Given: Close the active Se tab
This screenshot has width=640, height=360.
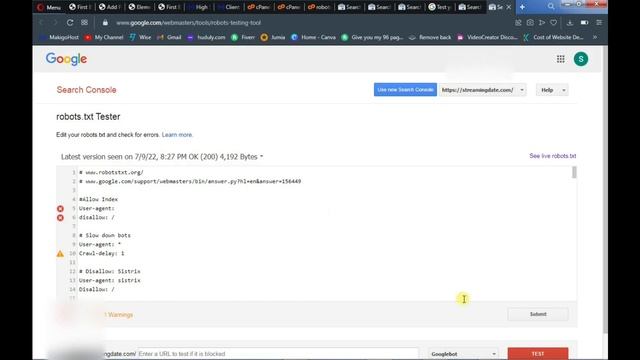Looking at the screenshot, I should [509, 7].
